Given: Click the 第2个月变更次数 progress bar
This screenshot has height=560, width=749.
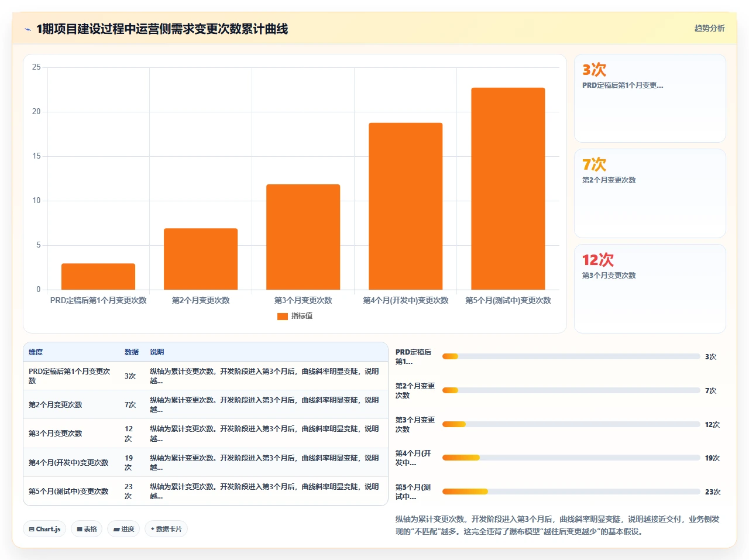Looking at the screenshot, I should point(571,390).
